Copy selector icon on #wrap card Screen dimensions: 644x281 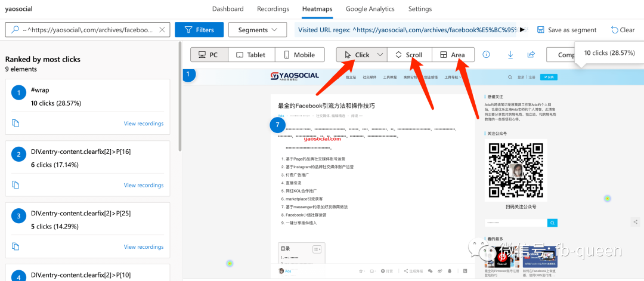tap(16, 123)
